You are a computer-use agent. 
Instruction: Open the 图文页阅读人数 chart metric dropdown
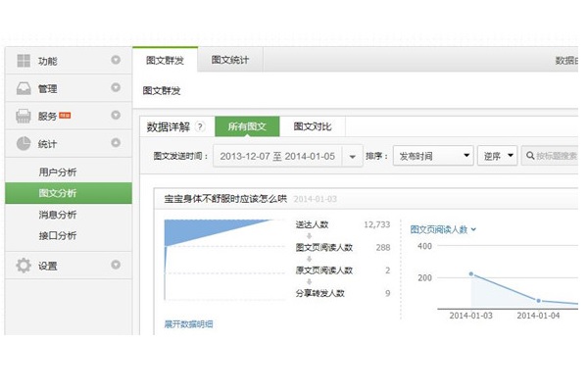(x=443, y=229)
